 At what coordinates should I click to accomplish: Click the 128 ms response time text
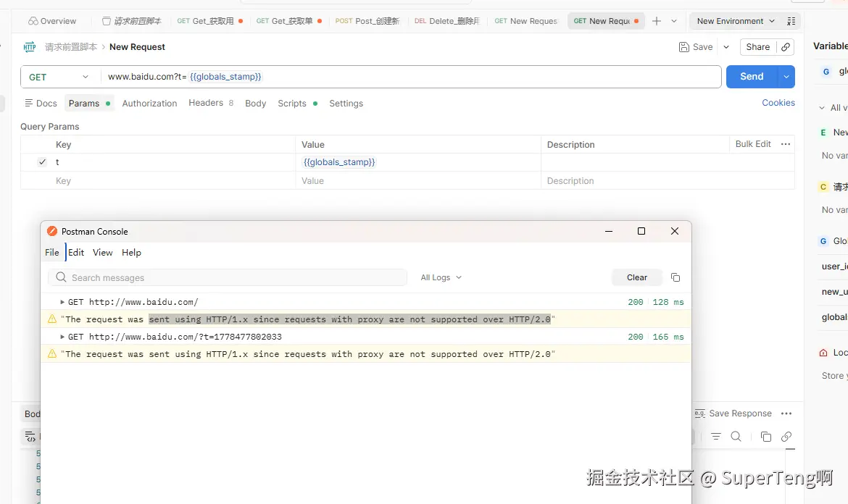click(x=668, y=302)
